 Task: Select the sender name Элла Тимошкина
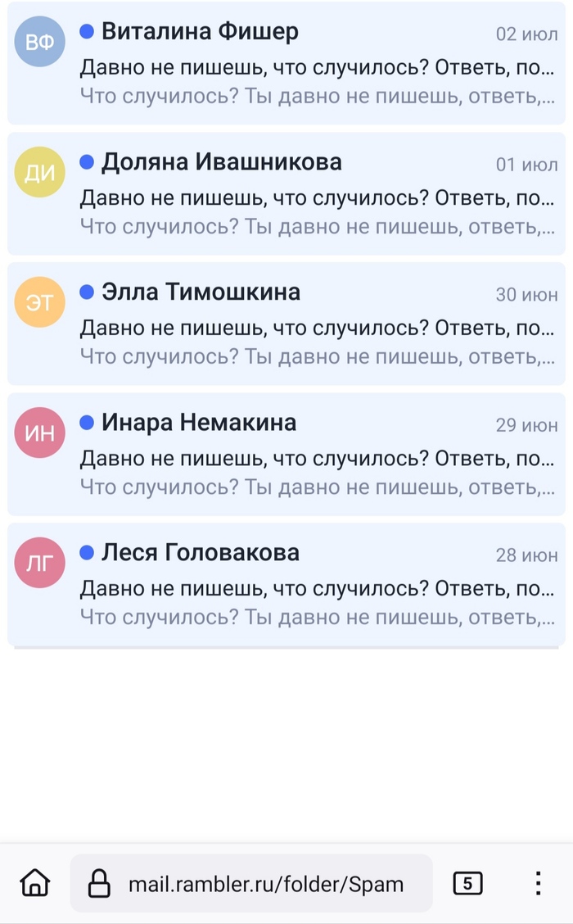click(201, 292)
